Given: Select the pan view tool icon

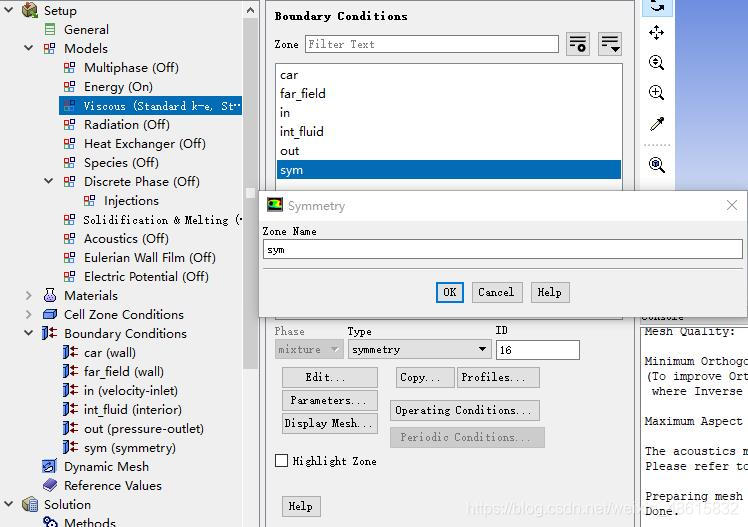Looking at the screenshot, I should pyautogui.click(x=657, y=33).
